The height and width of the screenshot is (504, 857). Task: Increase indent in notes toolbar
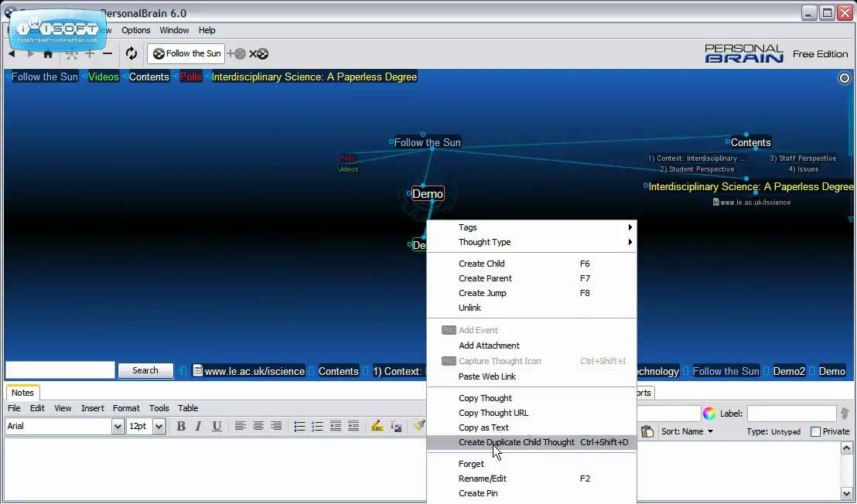[353, 426]
